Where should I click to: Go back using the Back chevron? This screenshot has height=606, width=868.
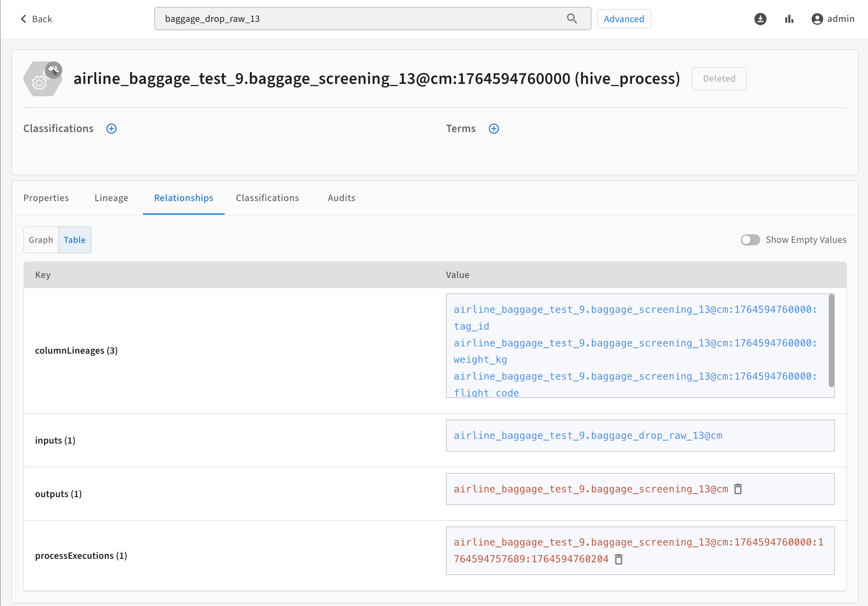24,19
